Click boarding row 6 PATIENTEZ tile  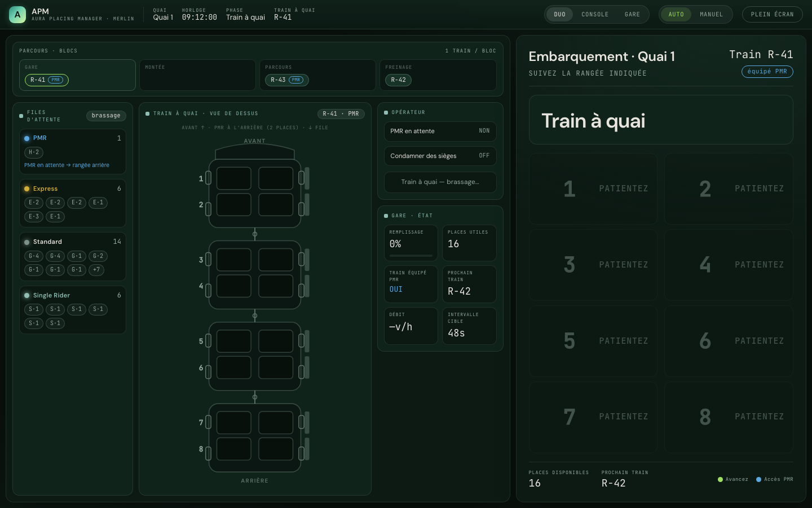tap(729, 341)
